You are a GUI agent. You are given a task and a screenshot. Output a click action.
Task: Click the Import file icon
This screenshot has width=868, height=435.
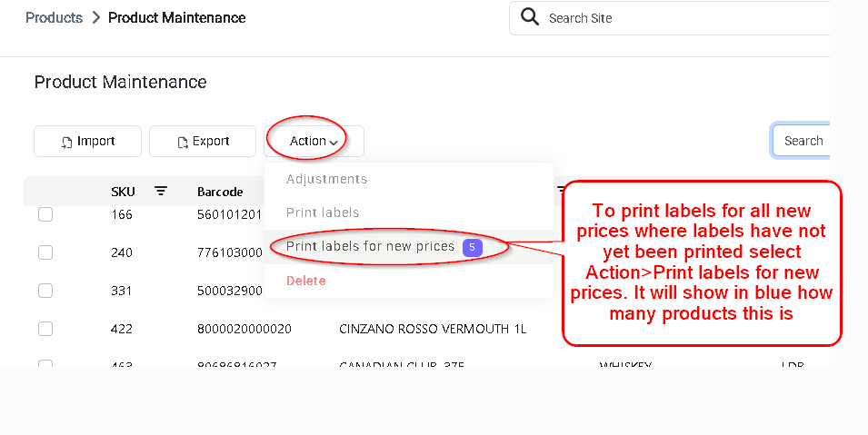(x=66, y=143)
